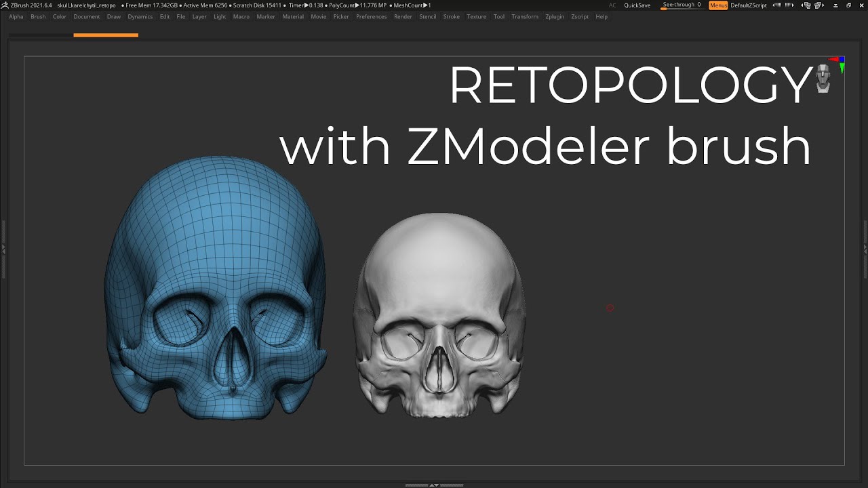
Task: Open the Stroke menu
Action: pos(452,16)
